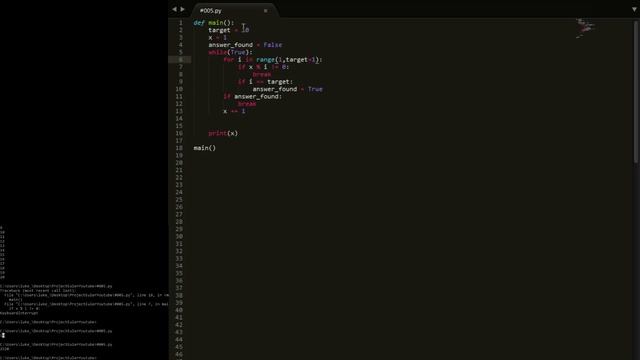The image size is (640, 360).
Task: Click the code minimap preview
Action: click(x=586, y=28)
